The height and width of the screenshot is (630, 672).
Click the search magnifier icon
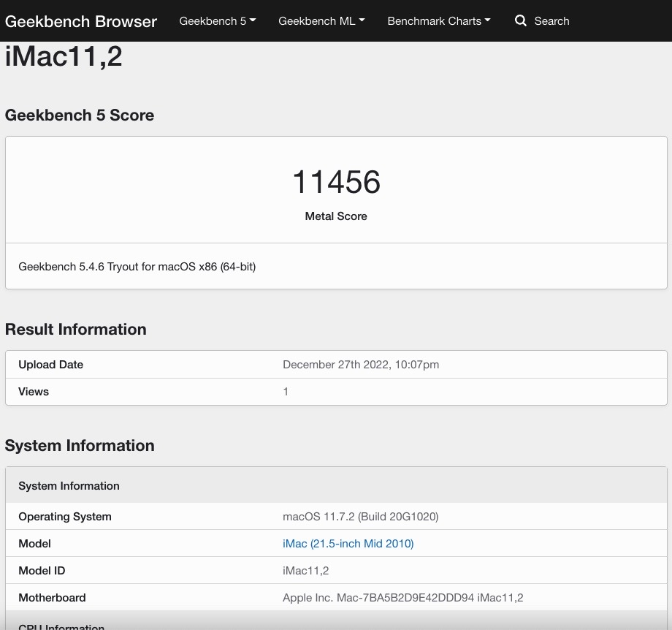click(520, 20)
